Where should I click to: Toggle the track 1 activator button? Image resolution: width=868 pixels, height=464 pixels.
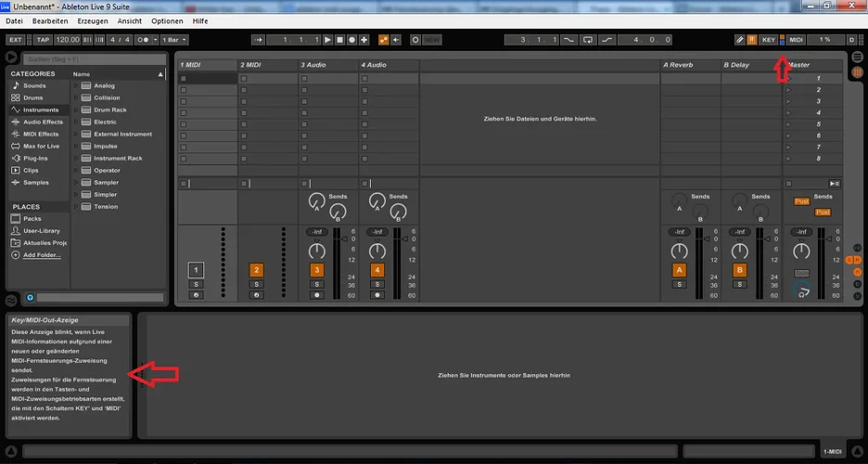196,270
